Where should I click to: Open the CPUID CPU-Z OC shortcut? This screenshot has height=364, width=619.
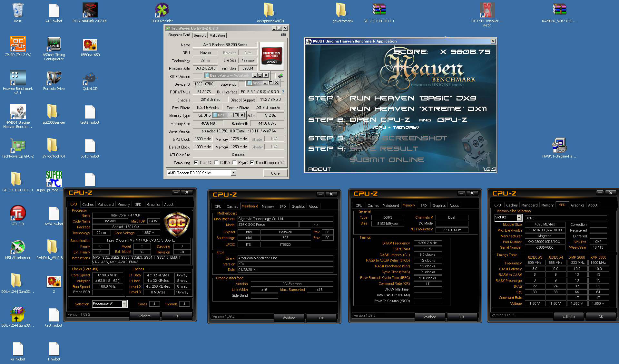pyautogui.click(x=18, y=45)
